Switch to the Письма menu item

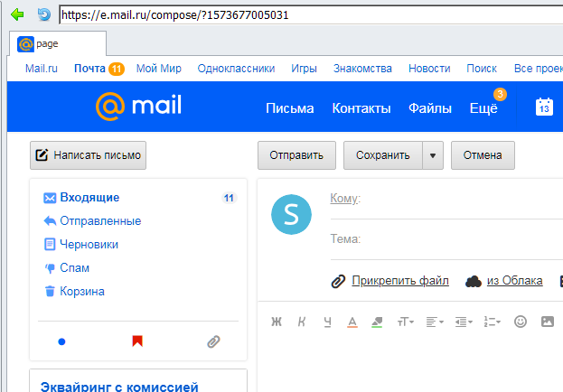point(290,108)
